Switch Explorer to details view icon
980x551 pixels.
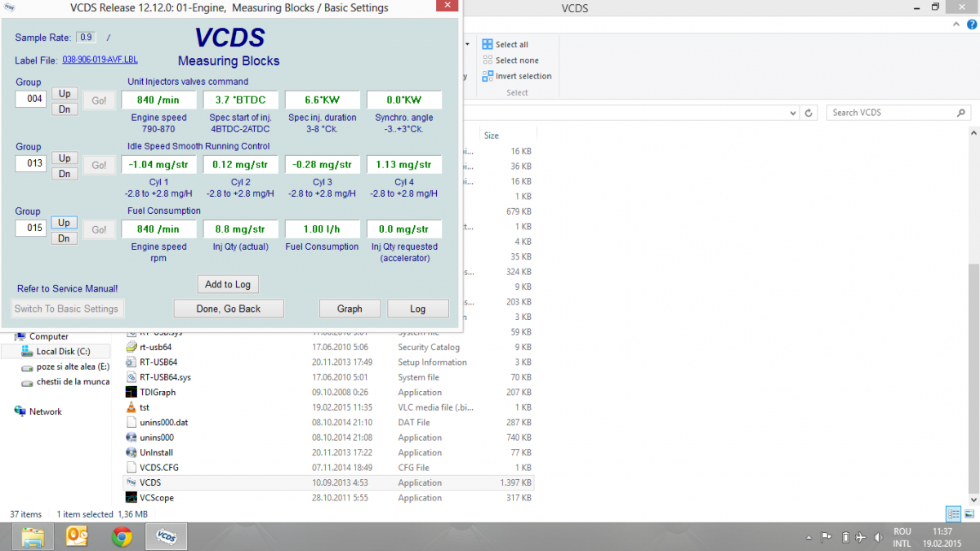pyautogui.click(x=953, y=514)
